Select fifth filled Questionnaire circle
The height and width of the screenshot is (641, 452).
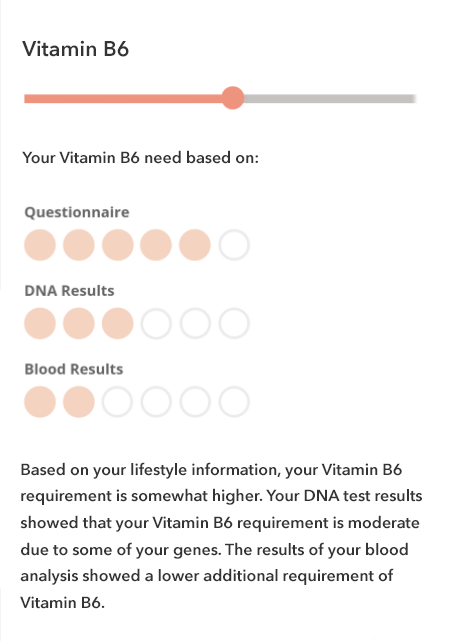pyautogui.click(x=195, y=245)
